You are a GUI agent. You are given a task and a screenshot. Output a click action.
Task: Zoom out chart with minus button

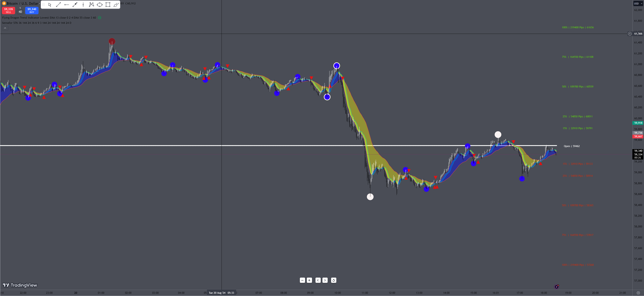pyautogui.click(x=302, y=280)
